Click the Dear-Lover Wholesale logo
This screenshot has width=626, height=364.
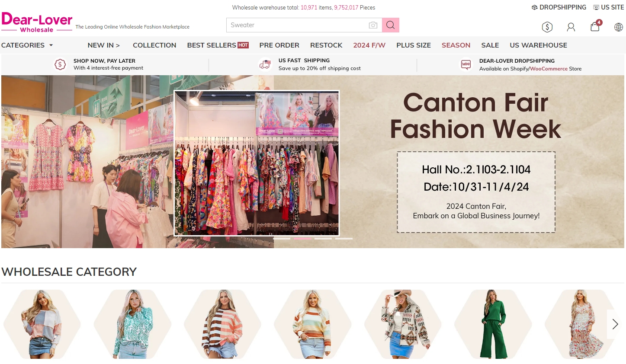37,22
